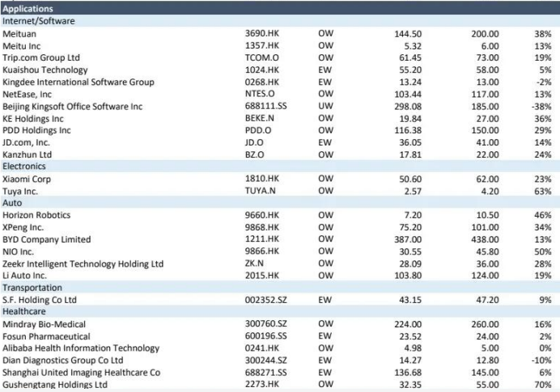Select ticker 1024.HK

pyautogui.click(x=261, y=70)
